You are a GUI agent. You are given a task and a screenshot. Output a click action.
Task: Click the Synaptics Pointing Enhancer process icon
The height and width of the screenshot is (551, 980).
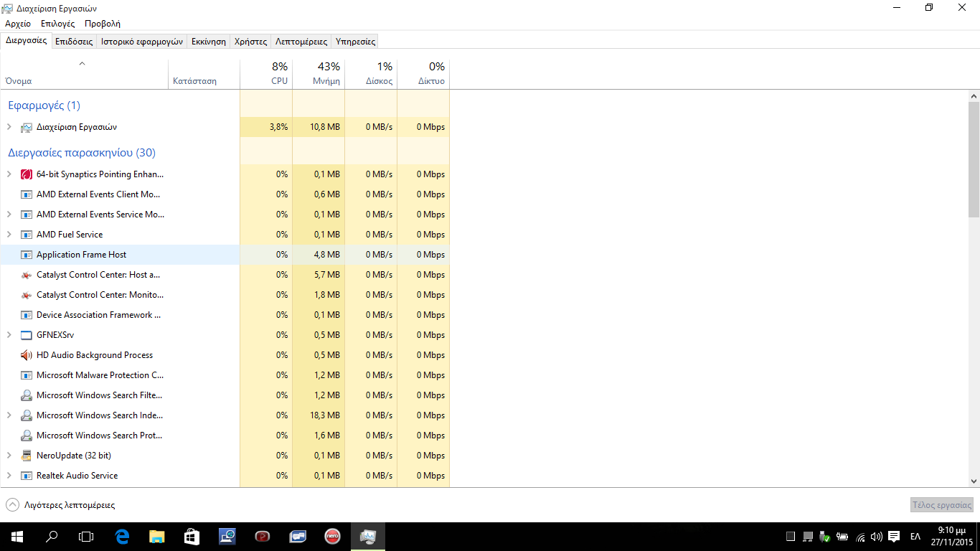pyautogui.click(x=27, y=174)
